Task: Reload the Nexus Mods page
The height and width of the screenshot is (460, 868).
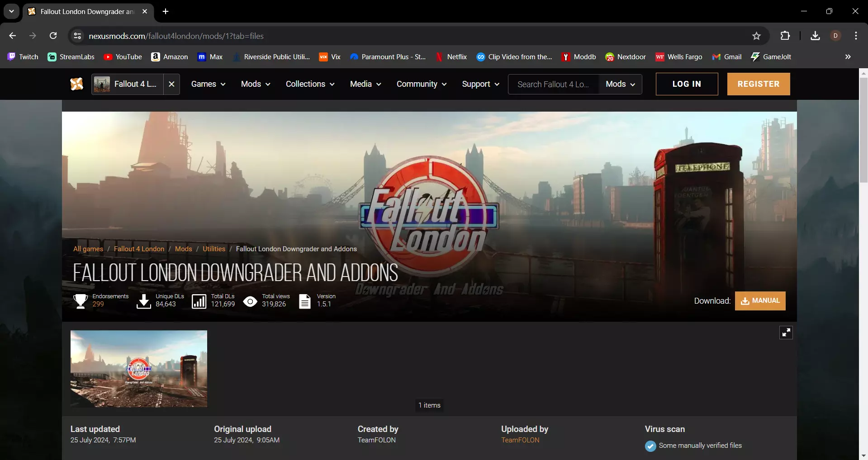Action: (53, 36)
